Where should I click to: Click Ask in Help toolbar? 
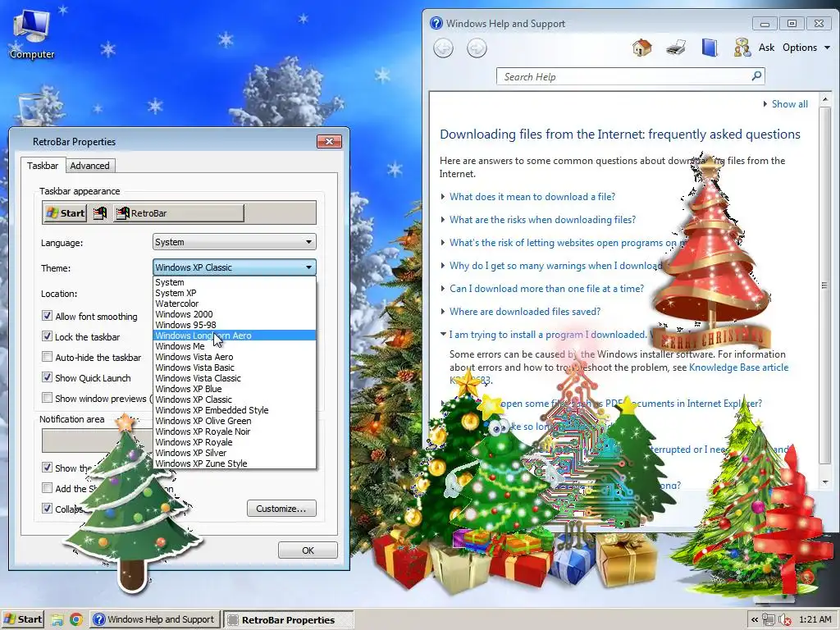click(x=766, y=48)
